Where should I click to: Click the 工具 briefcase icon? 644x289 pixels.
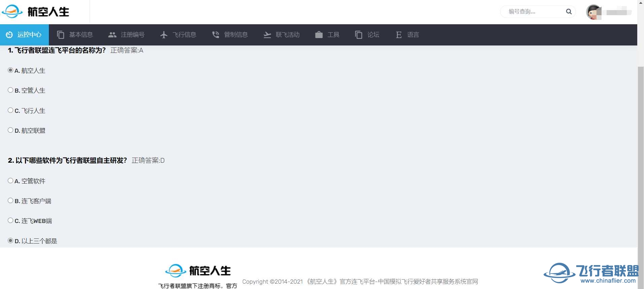pos(319,35)
